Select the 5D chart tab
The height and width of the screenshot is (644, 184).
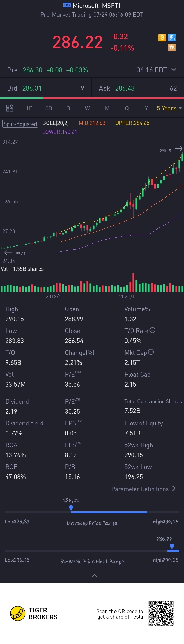pyautogui.click(x=49, y=108)
